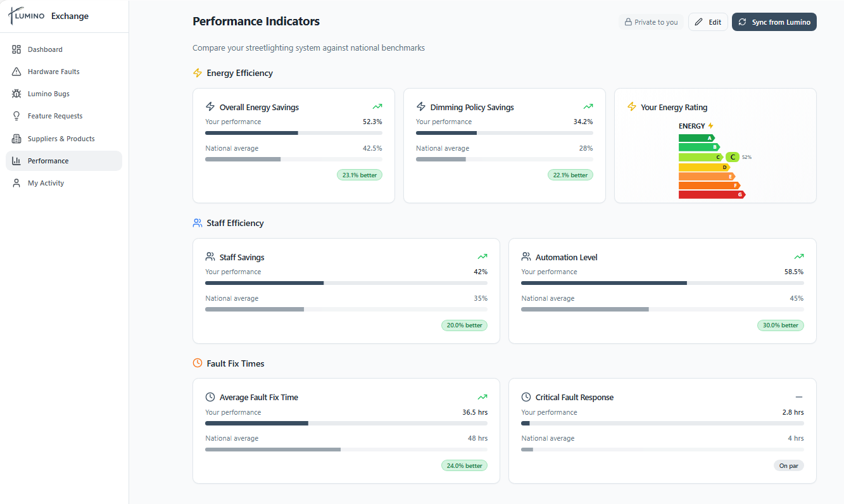Click the Dashboard grid icon

click(x=16, y=49)
